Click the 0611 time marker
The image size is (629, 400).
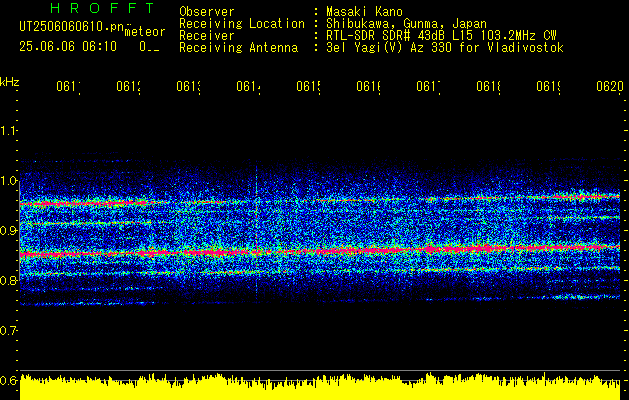click(68, 87)
